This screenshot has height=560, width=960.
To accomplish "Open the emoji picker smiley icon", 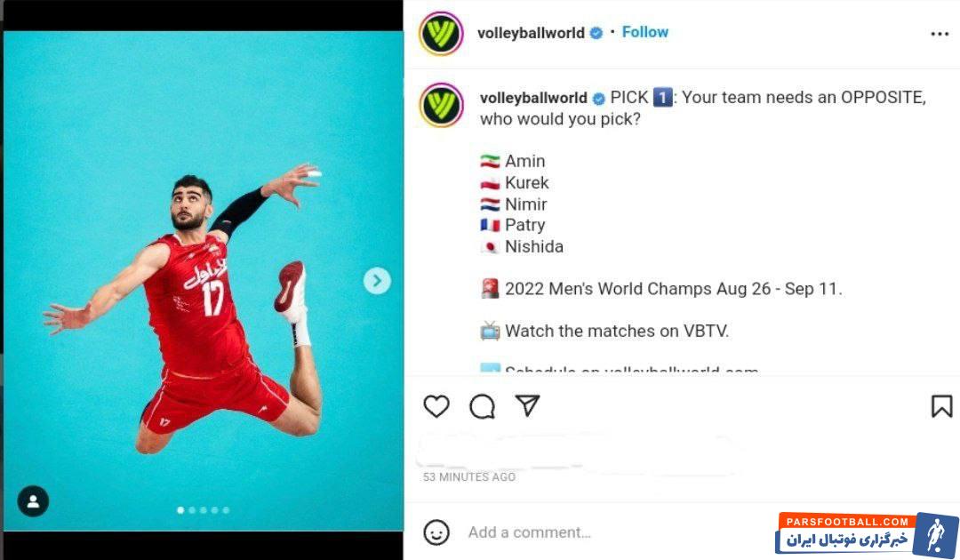I will tap(436, 532).
